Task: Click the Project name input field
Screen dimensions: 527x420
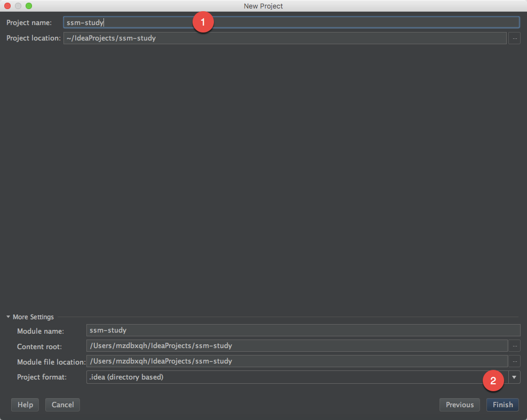Action: pos(291,22)
